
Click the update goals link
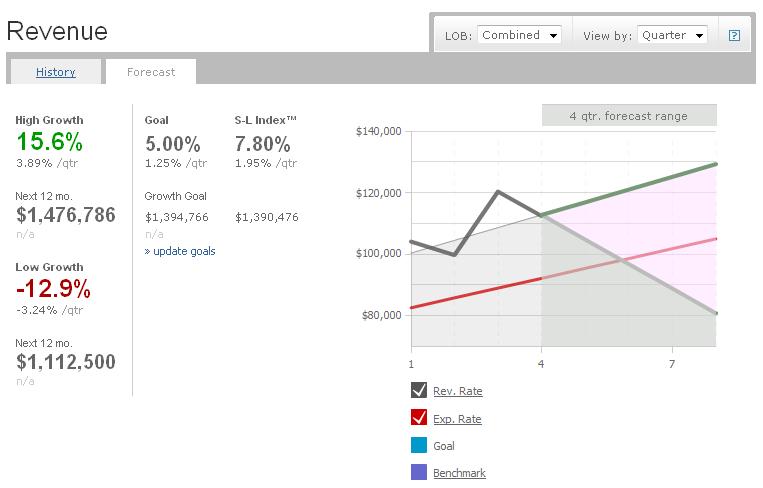point(180,251)
